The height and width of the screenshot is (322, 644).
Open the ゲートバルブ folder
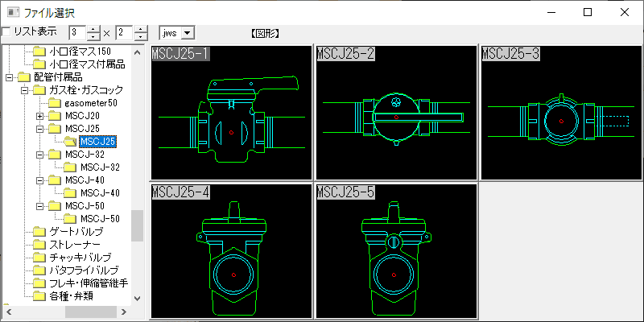click(x=76, y=232)
